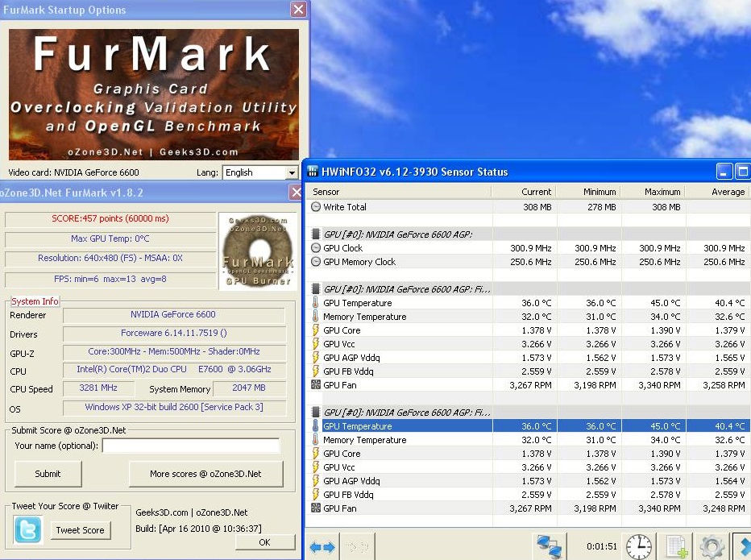Click the Intel Core2 Duo E7600 CPU field

[x=174, y=369]
